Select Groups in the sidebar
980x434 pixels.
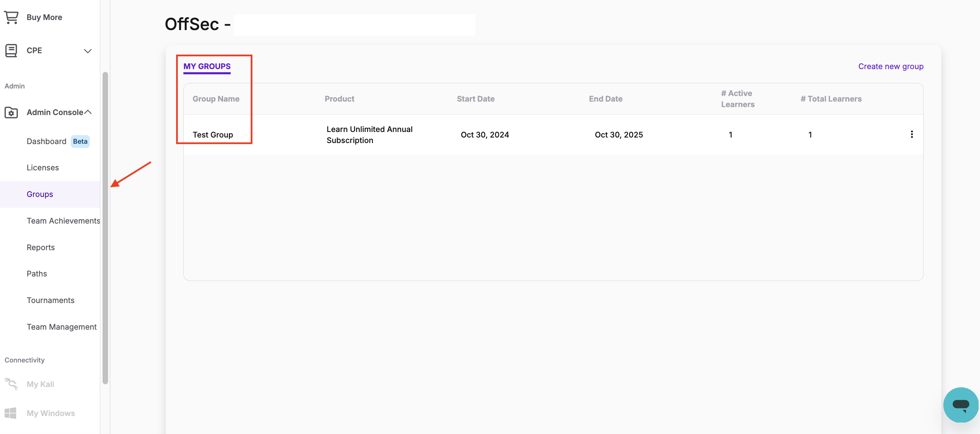click(x=40, y=194)
